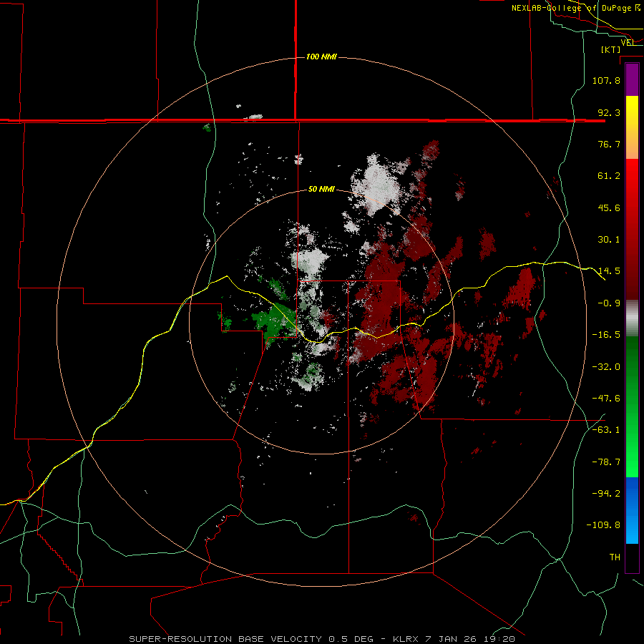Click the NEXLAB-College of DuPage credit text
Image resolution: width=644 pixels, height=644 pixels.
(575, 8)
